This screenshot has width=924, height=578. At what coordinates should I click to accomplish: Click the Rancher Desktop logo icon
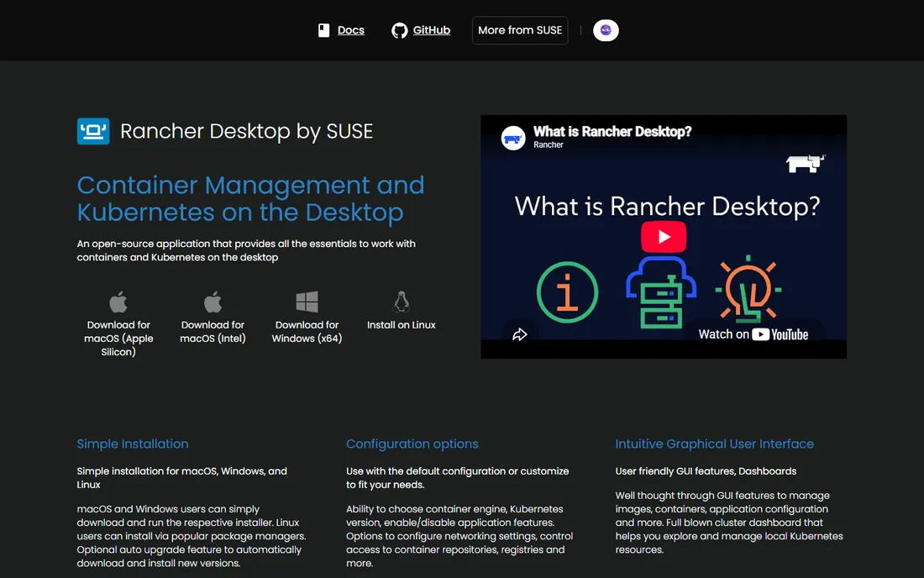pyautogui.click(x=93, y=131)
